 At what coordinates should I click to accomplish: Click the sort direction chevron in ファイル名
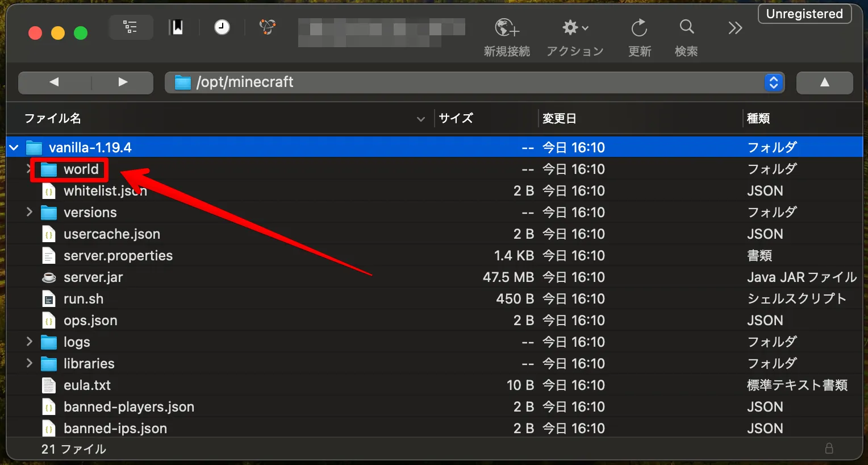tap(421, 119)
